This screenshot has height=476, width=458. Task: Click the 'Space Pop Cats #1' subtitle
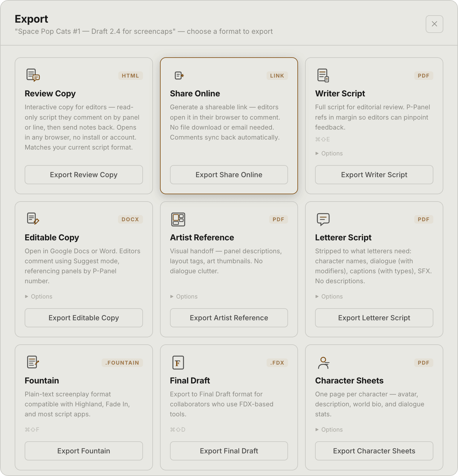click(x=144, y=31)
